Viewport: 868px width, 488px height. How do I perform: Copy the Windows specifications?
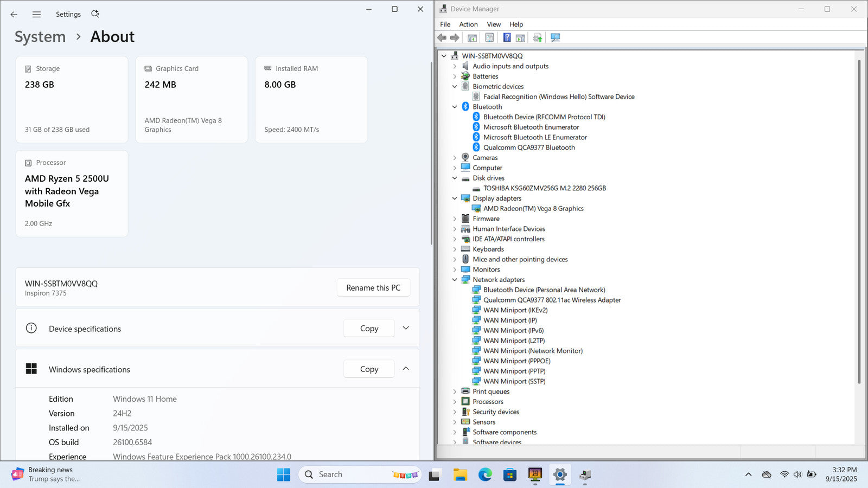(369, 369)
